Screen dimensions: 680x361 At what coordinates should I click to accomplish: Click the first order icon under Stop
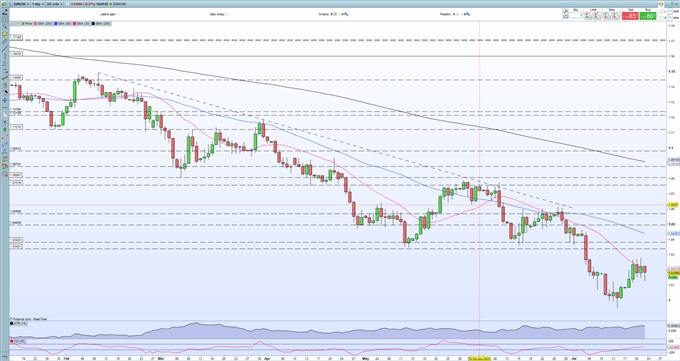607,16
